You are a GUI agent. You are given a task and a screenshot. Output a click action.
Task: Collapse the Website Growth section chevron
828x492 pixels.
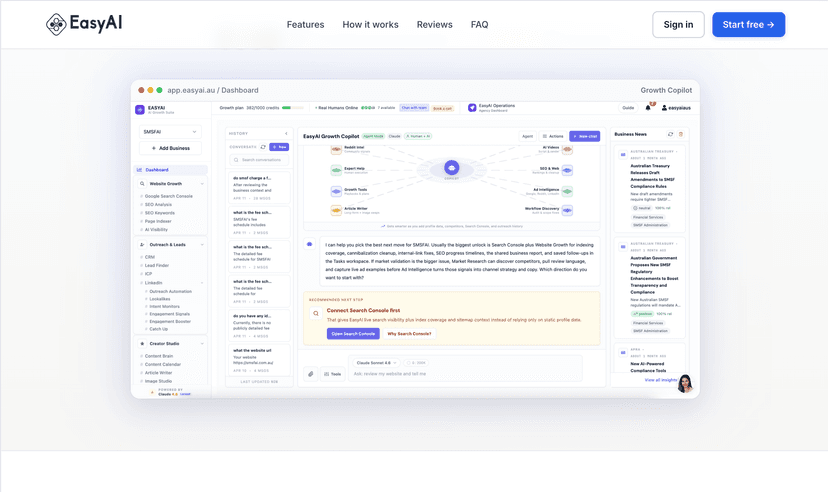[x=202, y=184]
